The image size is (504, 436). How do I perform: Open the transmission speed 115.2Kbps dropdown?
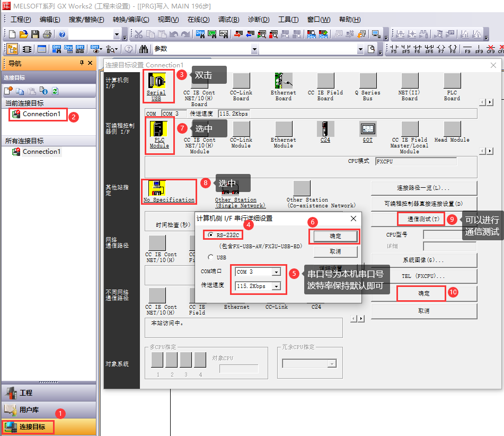pos(276,286)
